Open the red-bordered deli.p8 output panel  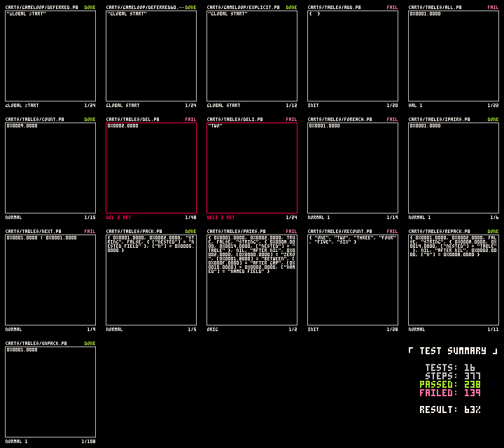252,168
